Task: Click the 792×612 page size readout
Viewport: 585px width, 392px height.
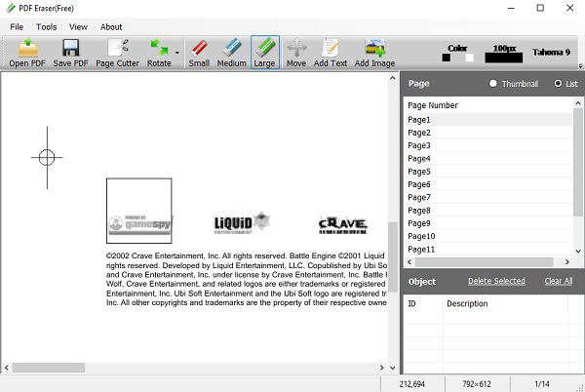Action: (477, 384)
